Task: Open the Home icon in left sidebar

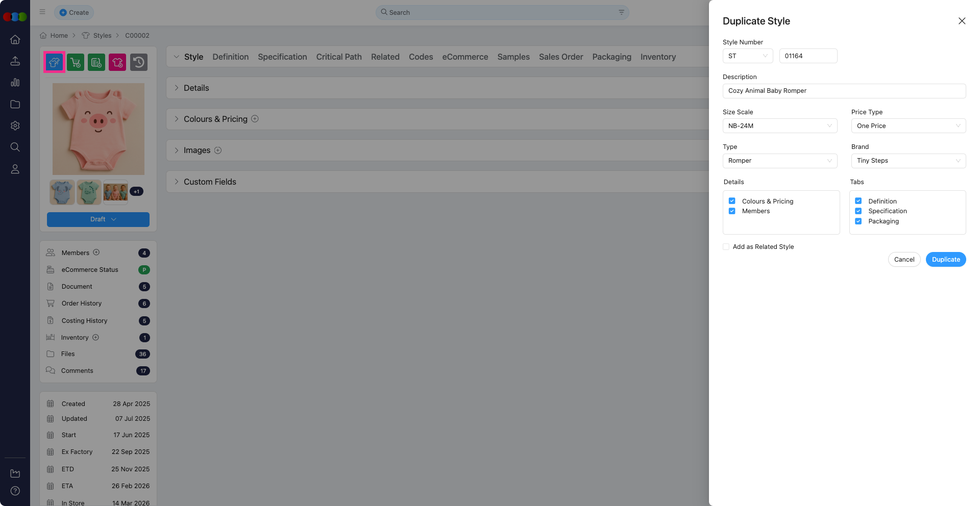Action: [x=15, y=40]
